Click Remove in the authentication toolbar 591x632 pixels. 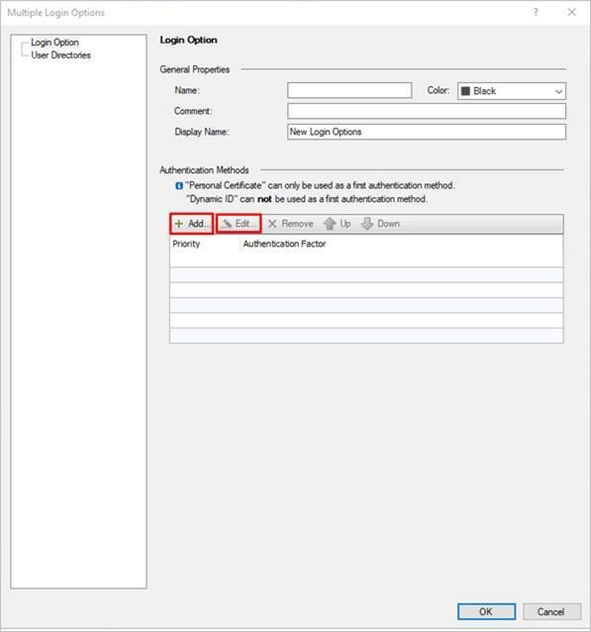[291, 224]
